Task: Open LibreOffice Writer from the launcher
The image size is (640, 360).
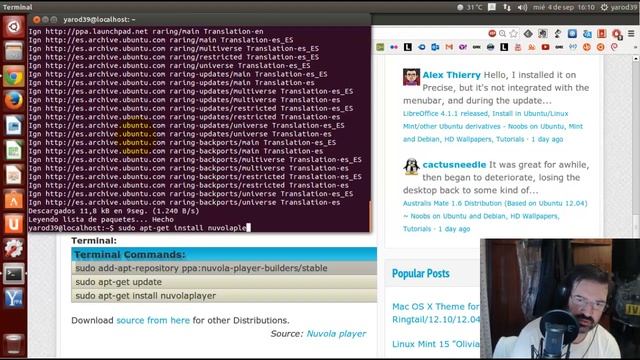Action: [13, 126]
